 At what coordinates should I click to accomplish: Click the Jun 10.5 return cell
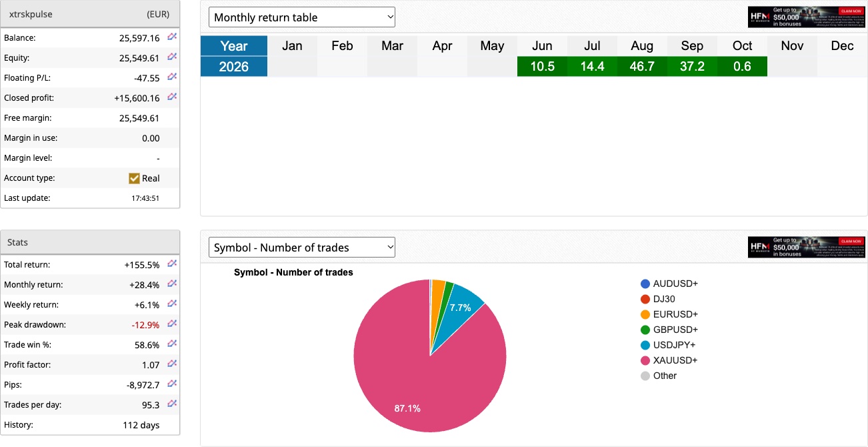[x=542, y=67]
